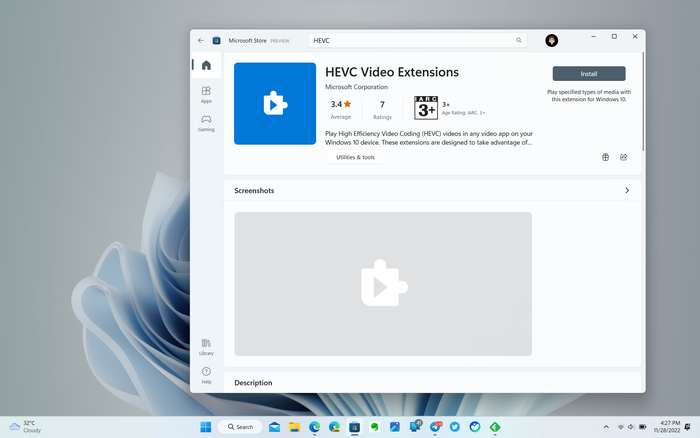Open the Photos app from the taskbar
The height and width of the screenshot is (438, 700).
[x=395, y=427]
